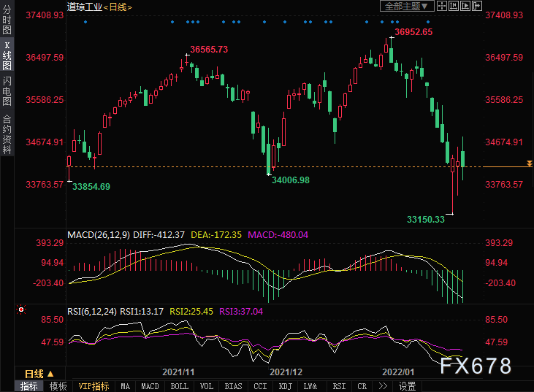The width and height of the screenshot is (534, 392).
Task: Apply the BIAS indicator
Action: click(233, 386)
